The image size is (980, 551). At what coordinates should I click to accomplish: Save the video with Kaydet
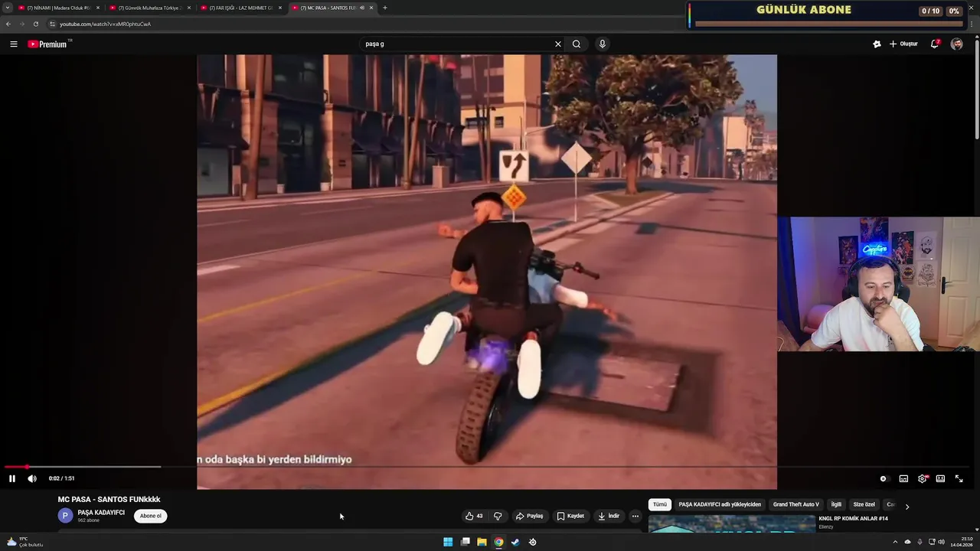(570, 516)
